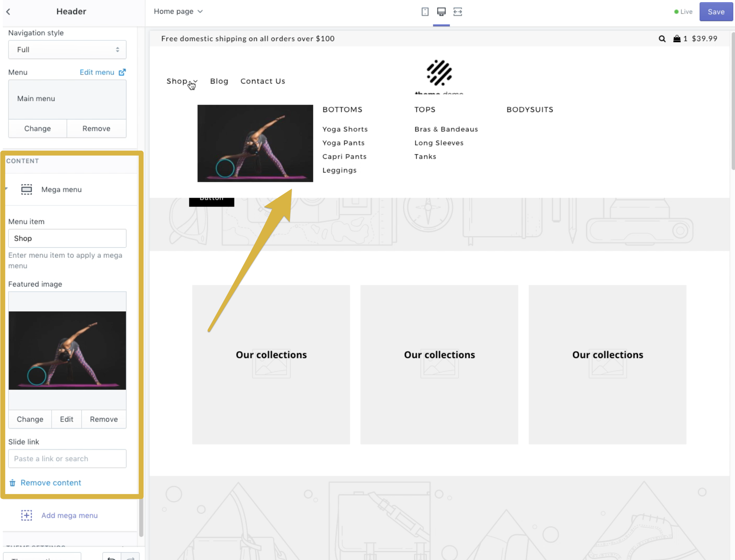Expand the Home page selector
This screenshot has width=735, height=560.
tap(178, 12)
